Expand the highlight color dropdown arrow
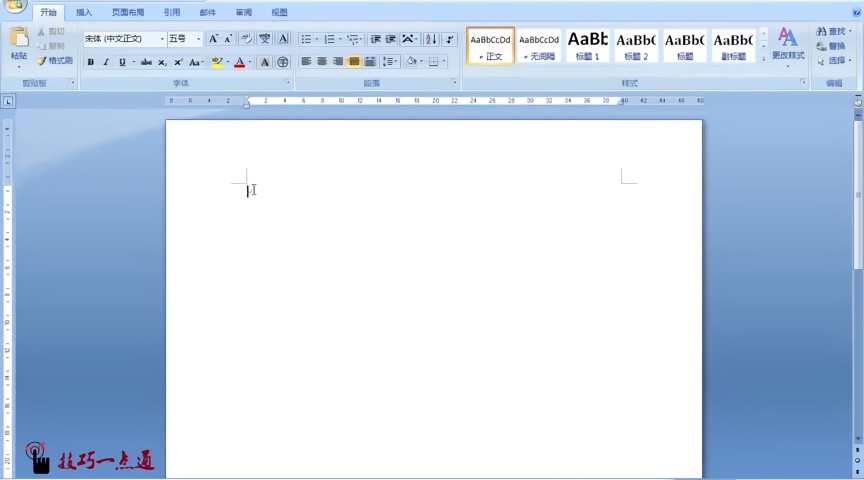864x480 pixels. click(x=228, y=62)
